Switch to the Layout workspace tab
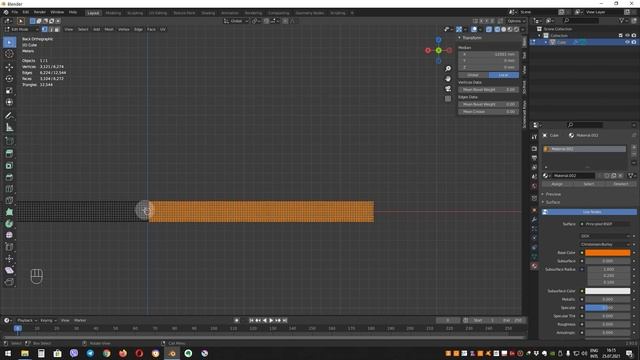The height and width of the screenshot is (360, 640). click(93, 13)
